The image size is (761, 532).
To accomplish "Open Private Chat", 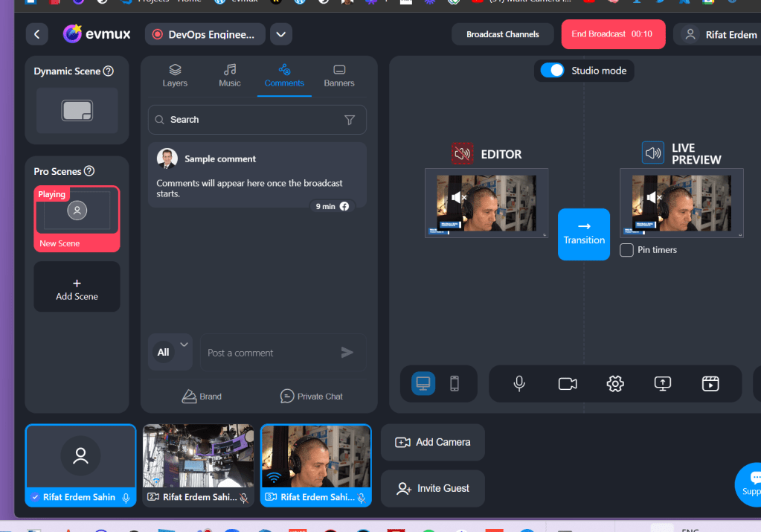I will pos(311,397).
